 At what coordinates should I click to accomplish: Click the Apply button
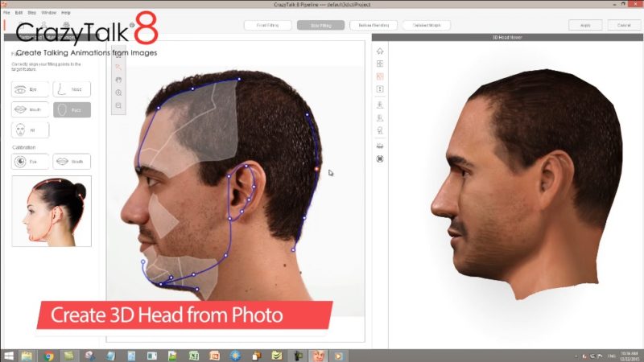click(585, 25)
